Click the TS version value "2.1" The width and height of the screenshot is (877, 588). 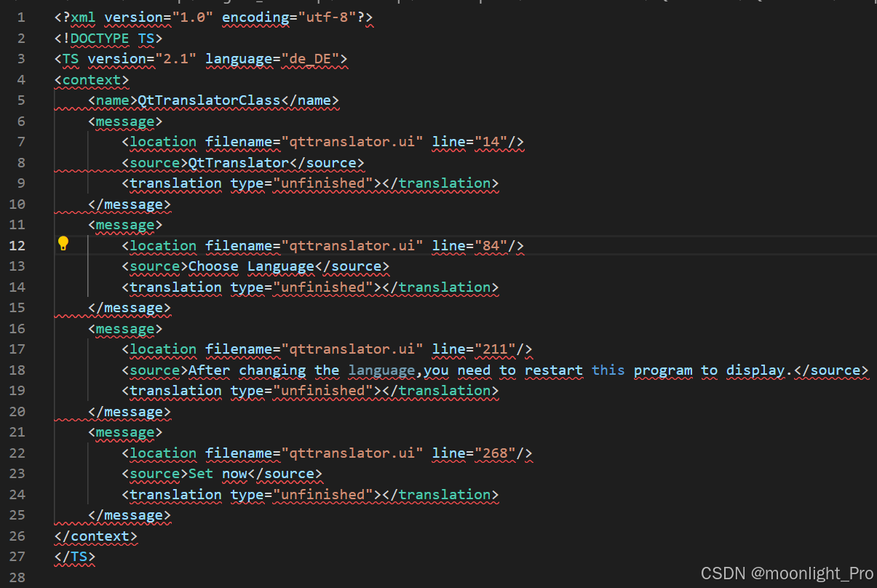pyautogui.click(x=175, y=58)
